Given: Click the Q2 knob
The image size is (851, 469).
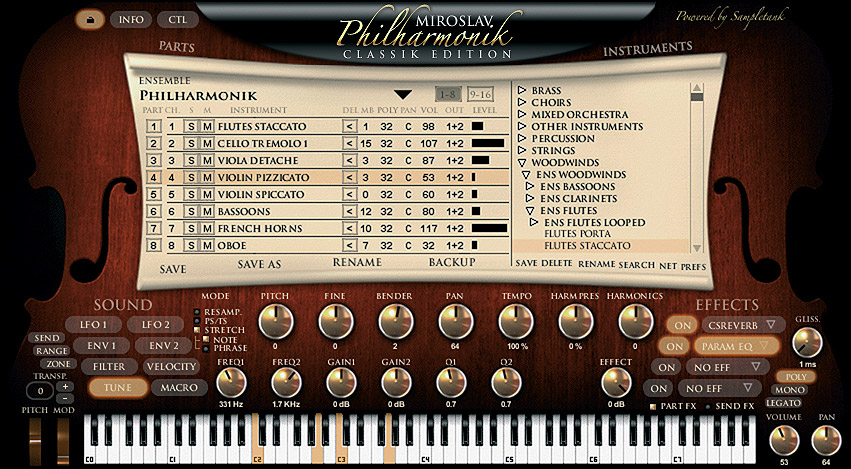Looking at the screenshot, I should pos(506,383).
